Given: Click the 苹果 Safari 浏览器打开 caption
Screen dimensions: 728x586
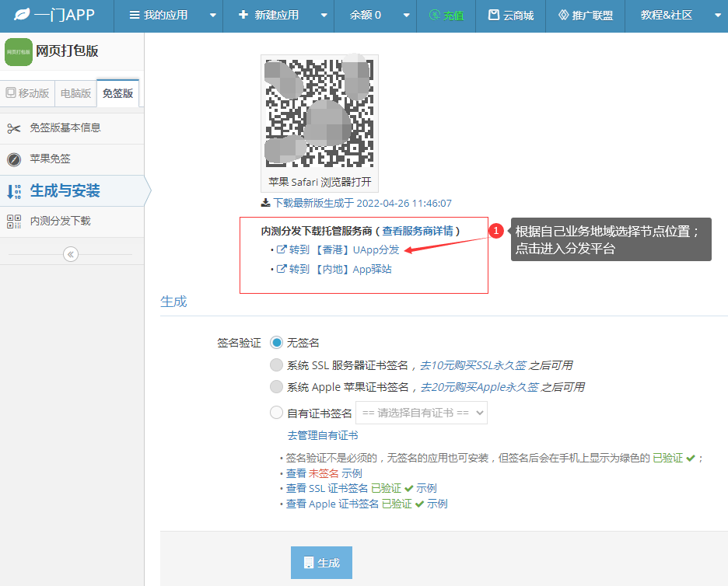Looking at the screenshot, I should [x=320, y=182].
